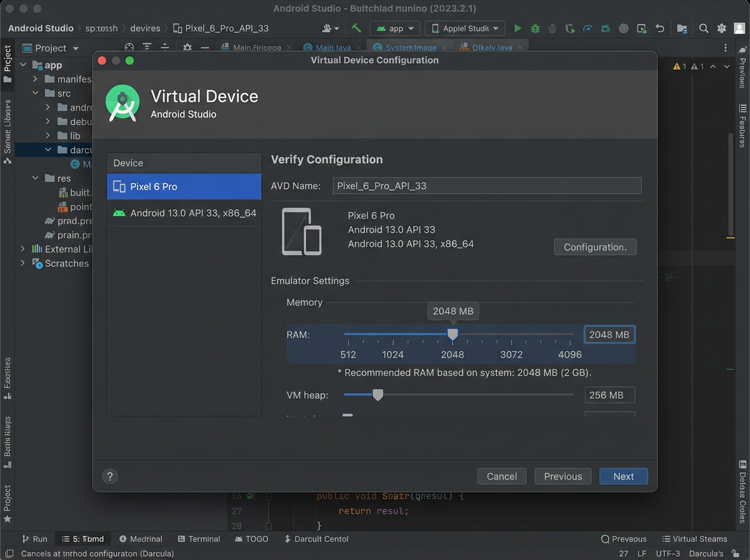Viewport: 750px width, 560px height.
Task: Click the grey stop circle icon in toolbar
Action: pyautogui.click(x=623, y=28)
